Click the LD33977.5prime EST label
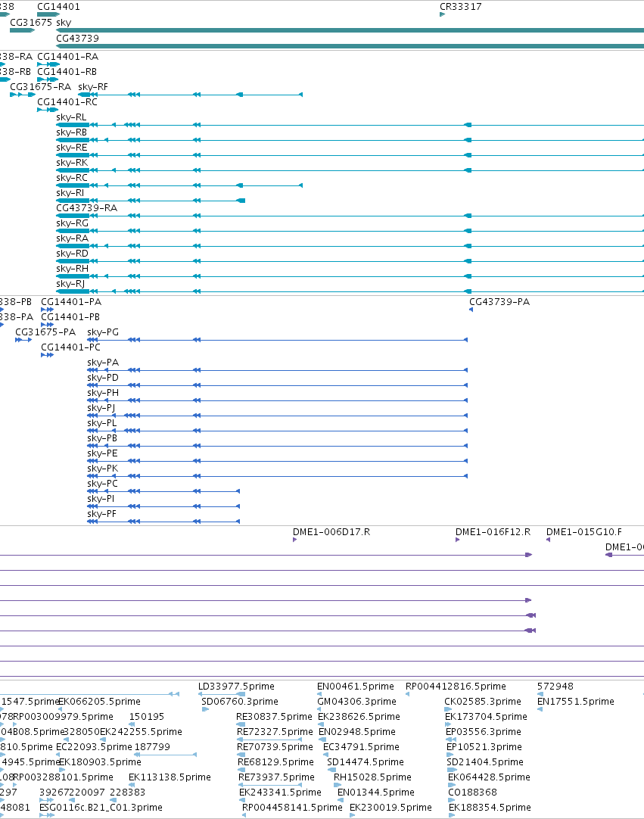The image size is (644, 819). click(236, 687)
